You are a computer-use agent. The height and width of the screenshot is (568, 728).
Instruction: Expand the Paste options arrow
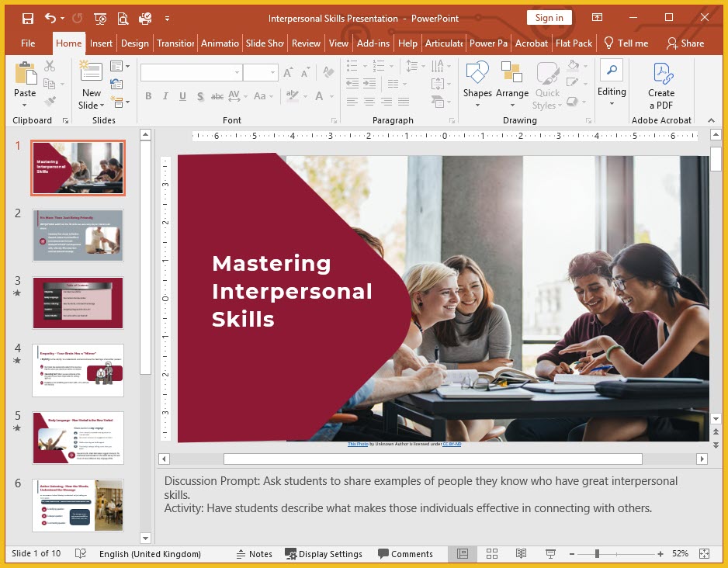(x=25, y=106)
